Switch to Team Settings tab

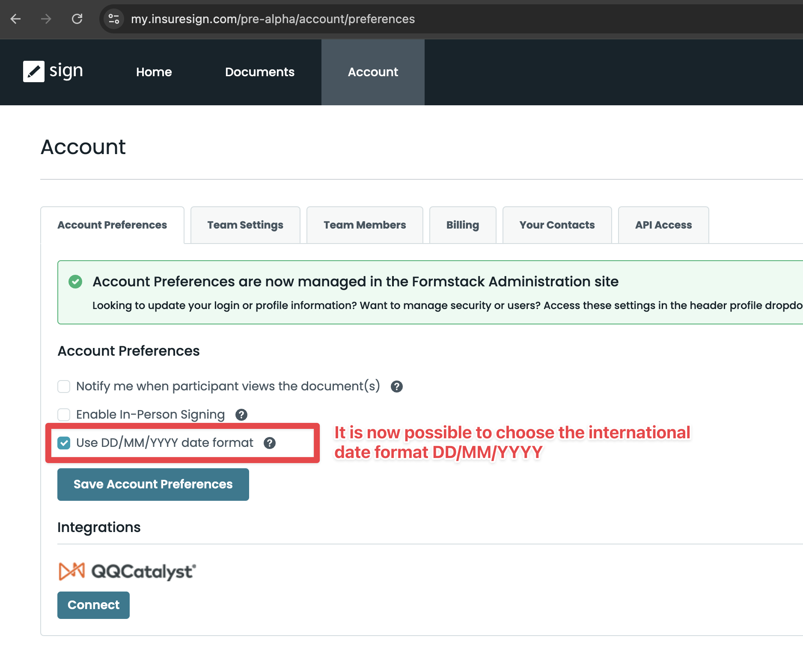(x=245, y=225)
